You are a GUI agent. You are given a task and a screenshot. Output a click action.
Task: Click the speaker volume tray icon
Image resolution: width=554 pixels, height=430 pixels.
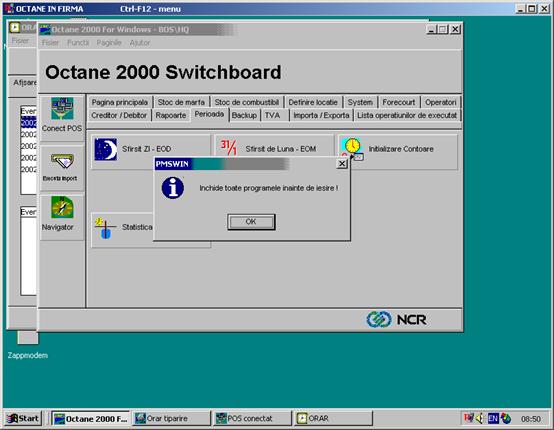coord(479,418)
